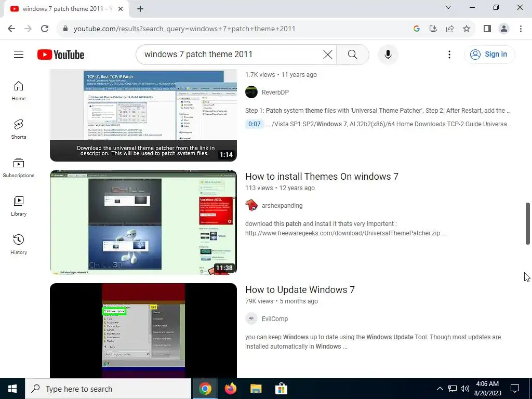Screen dimensions: 532x399
Task: Go forward with browser forward arrow
Action: tap(28, 29)
